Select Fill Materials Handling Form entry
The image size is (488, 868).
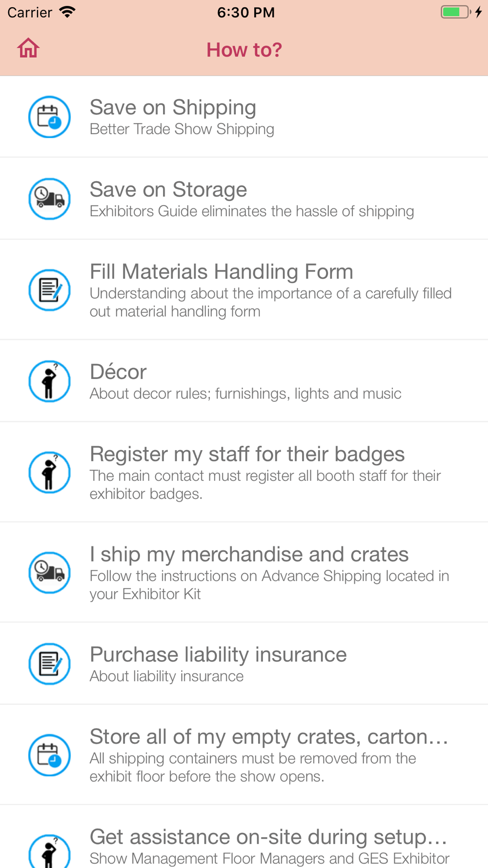click(244, 290)
